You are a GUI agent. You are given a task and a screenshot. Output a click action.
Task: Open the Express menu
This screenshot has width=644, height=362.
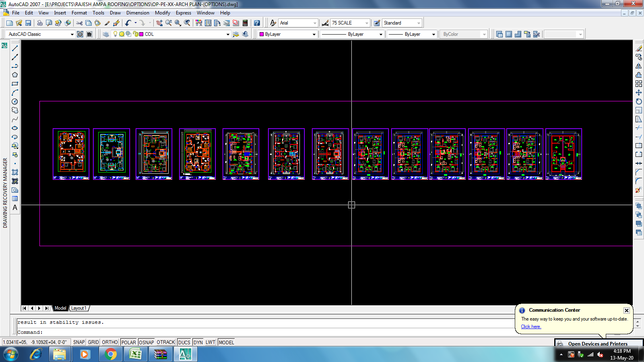(184, 12)
